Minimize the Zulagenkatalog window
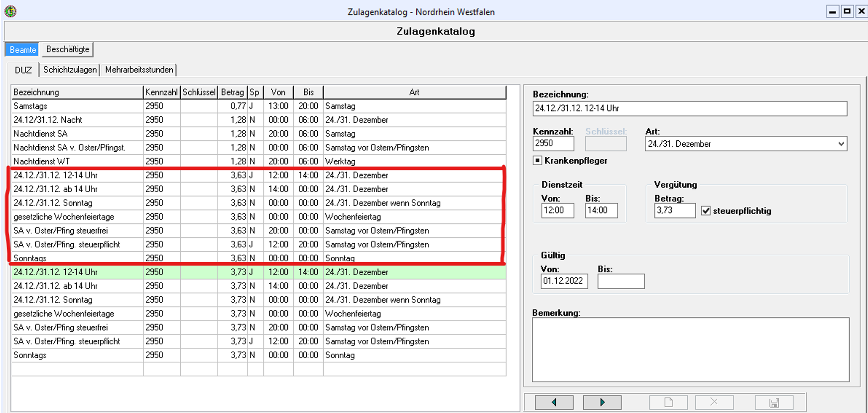 833,11
